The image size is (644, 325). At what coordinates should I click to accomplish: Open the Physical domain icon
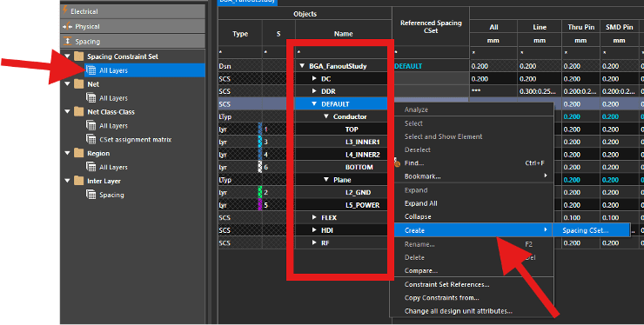(66, 26)
